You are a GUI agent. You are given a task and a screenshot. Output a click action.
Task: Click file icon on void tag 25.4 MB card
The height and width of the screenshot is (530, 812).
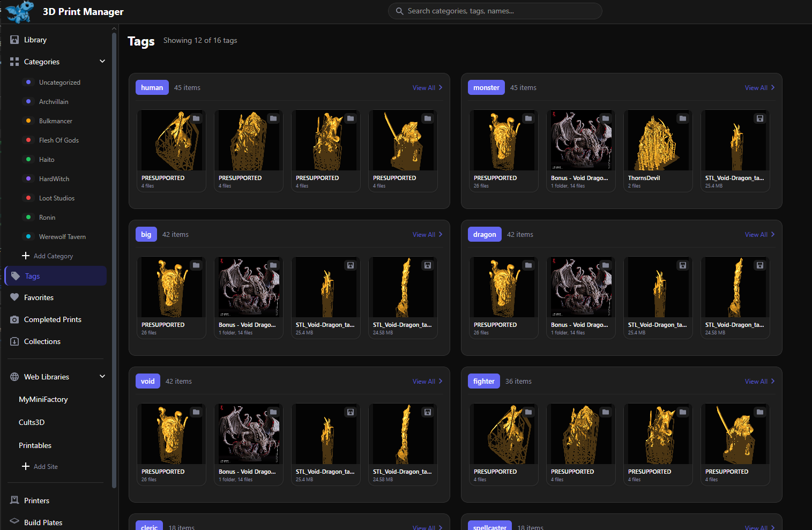coord(351,412)
